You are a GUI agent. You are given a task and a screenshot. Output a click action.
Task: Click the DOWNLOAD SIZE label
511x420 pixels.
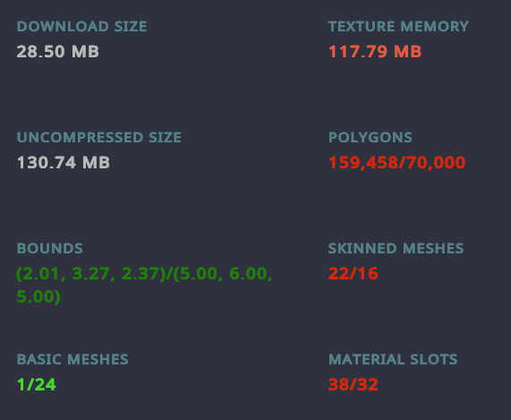81,26
